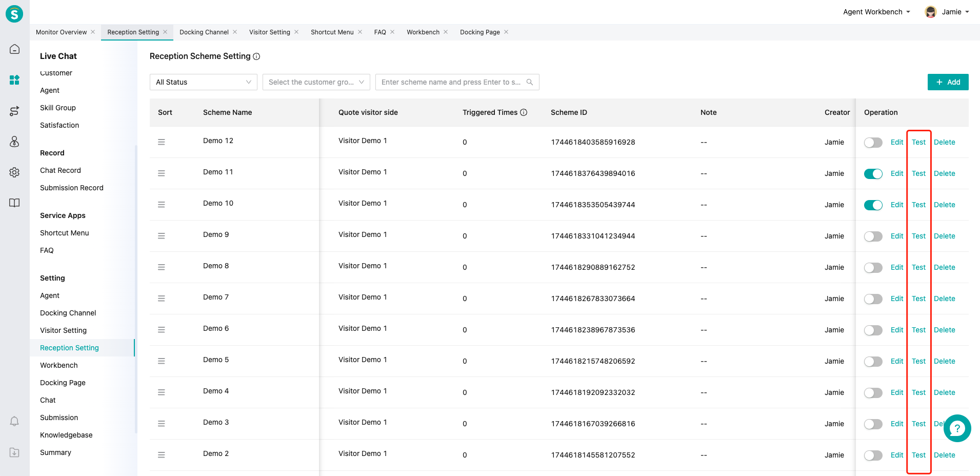The image size is (980, 476).
Task: Open the download inbox sidebar icon
Action: click(14, 452)
